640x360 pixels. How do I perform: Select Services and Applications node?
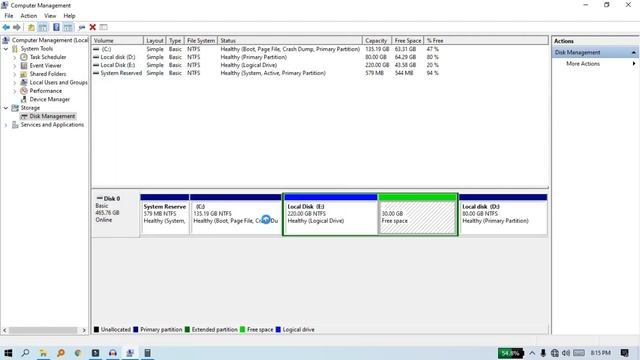(52, 124)
